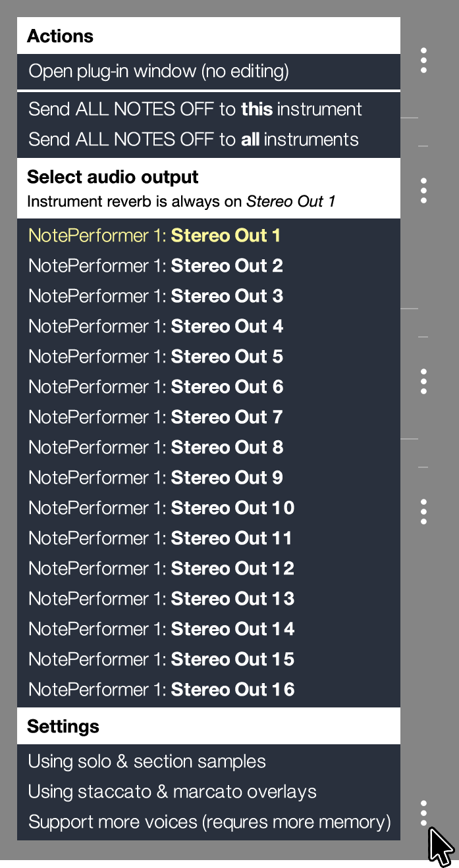This screenshot has width=459, height=868.
Task: Toggle Using solo & section samples
Action: point(209,761)
